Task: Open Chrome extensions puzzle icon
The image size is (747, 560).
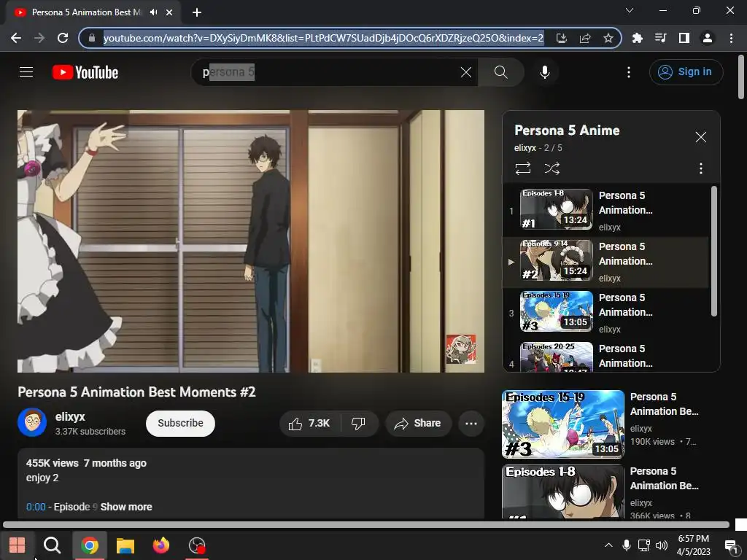Action: coord(637,38)
